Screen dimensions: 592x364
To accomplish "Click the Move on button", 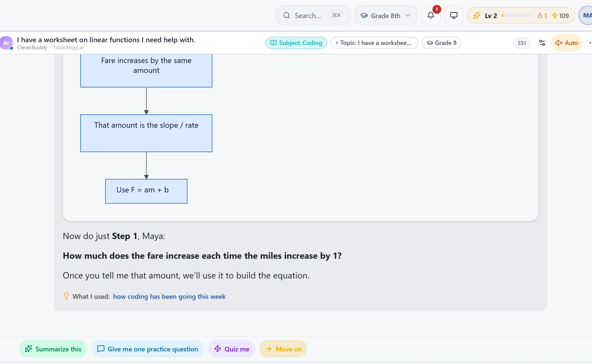I will (x=283, y=349).
